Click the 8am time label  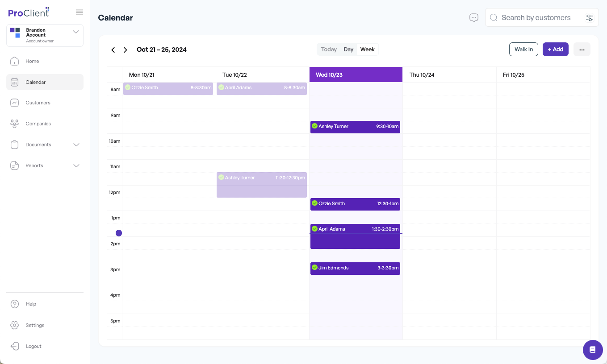(116, 89)
